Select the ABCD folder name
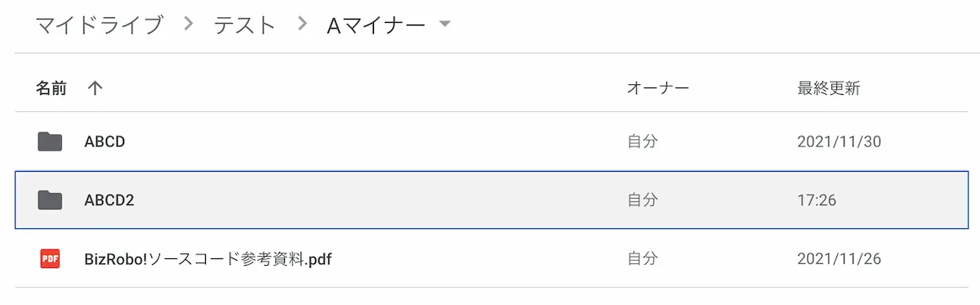This screenshot has width=980, height=305. [105, 141]
